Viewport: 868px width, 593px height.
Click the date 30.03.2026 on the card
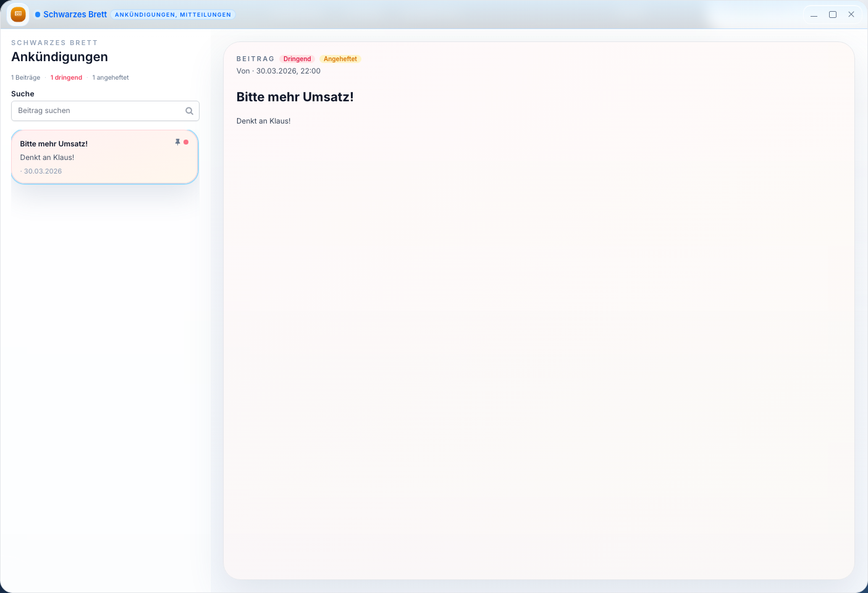click(43, 172)
